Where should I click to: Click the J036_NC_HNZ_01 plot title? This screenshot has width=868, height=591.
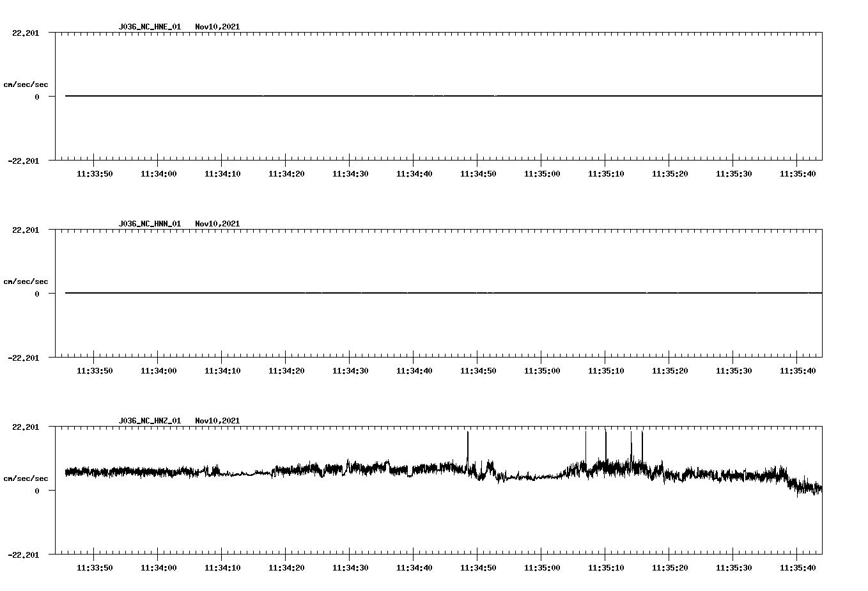(150, 421)
